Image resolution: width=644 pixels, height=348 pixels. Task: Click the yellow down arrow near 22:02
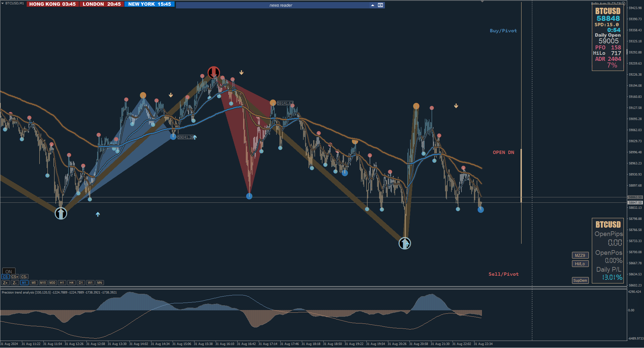pyautogui.click(x=456, y=106)
